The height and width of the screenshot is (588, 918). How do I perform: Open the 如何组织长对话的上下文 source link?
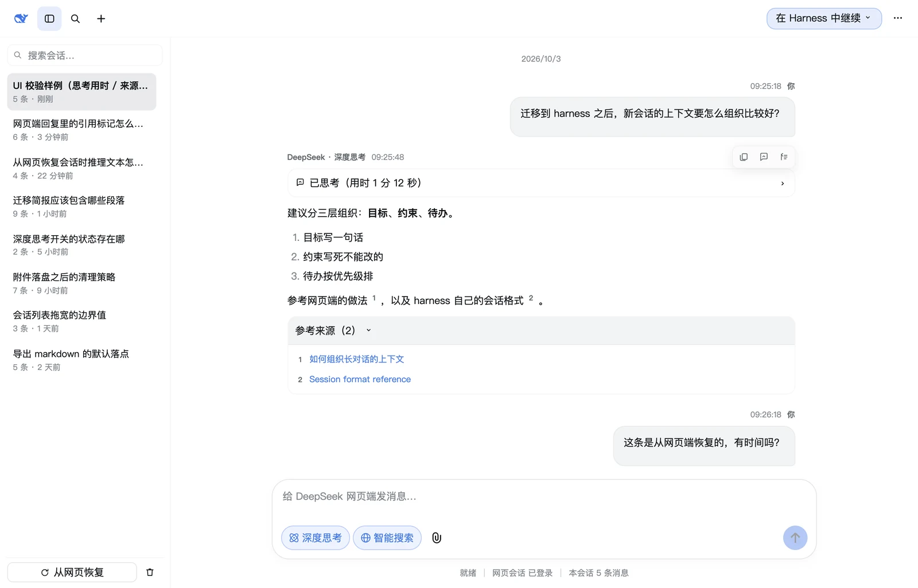[356, 359]
